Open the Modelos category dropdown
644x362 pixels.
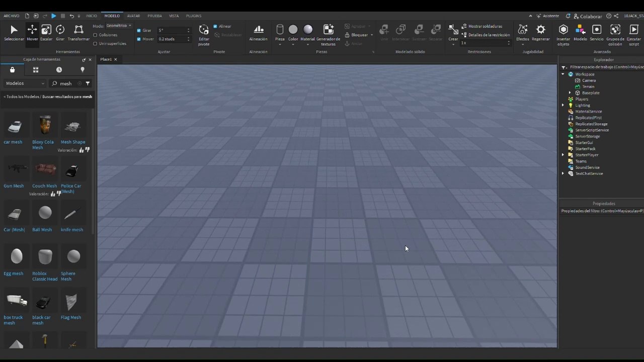click(x=25, y=83)
